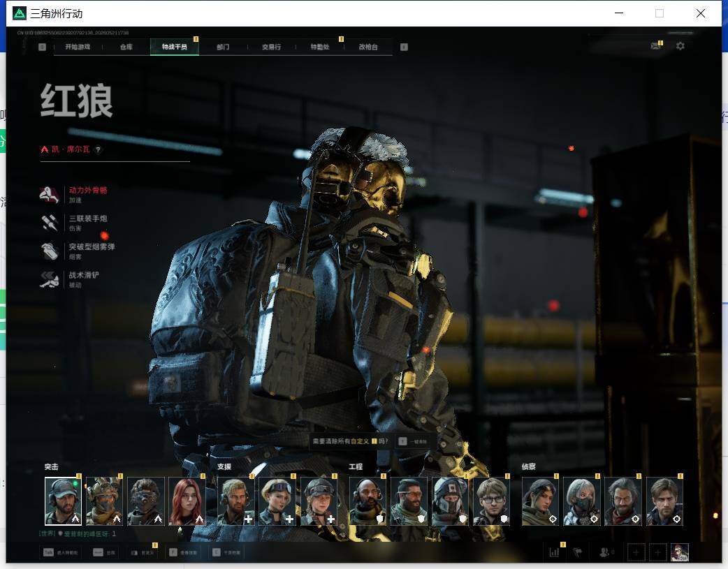Open the statistics bar-chart icon

[x=554, y=552]
